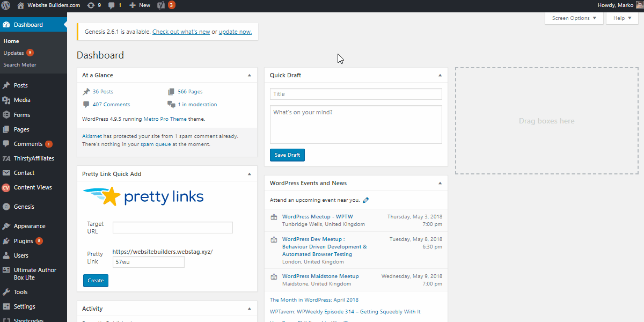The image size is (644, 322).
Task: Follow the 'Check out what's new' link
Action: pyautogui.click(x=181, y=32)
